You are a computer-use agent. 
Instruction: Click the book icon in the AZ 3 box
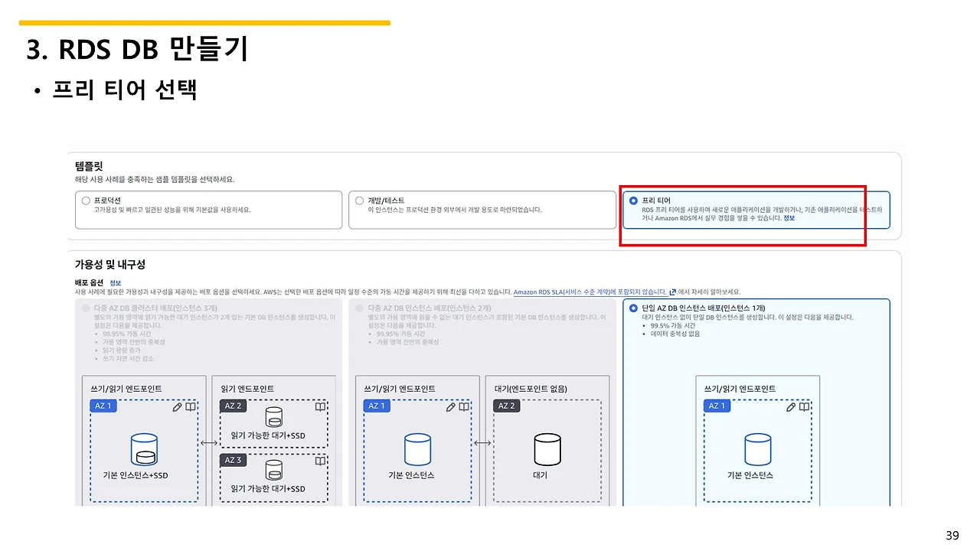(320, 461)
